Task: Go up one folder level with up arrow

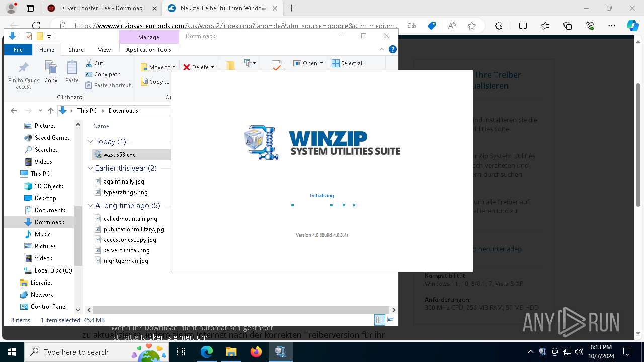Action: 50,111
